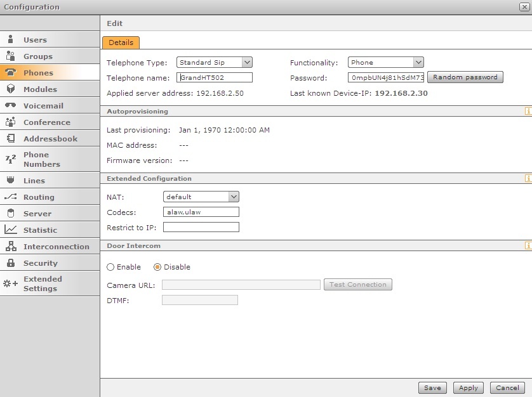Click the Modules cube icon
Viewport: 532px width, 397px height.
pos(11,89)
